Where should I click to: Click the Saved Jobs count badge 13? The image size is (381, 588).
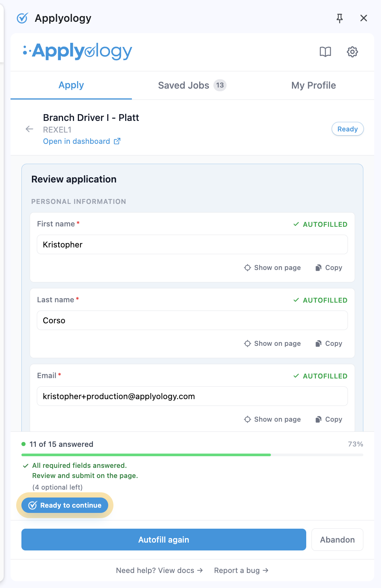pos(220,85)
